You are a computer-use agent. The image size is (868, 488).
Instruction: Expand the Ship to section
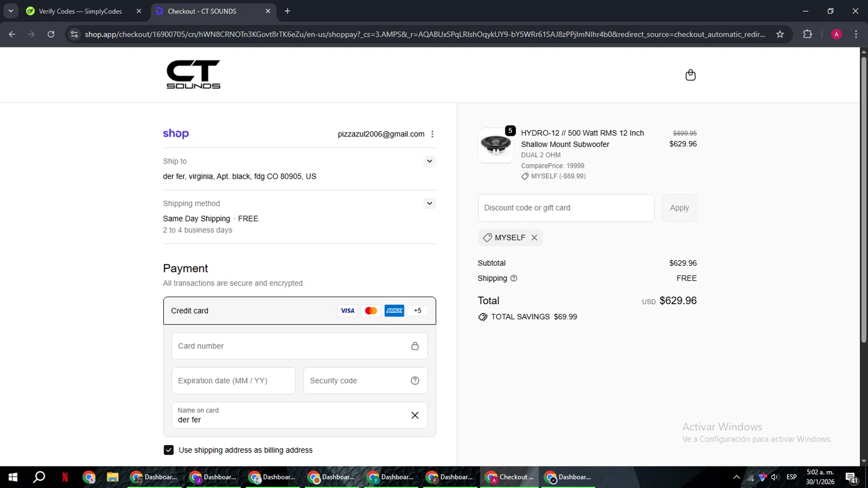coord(429,161)
